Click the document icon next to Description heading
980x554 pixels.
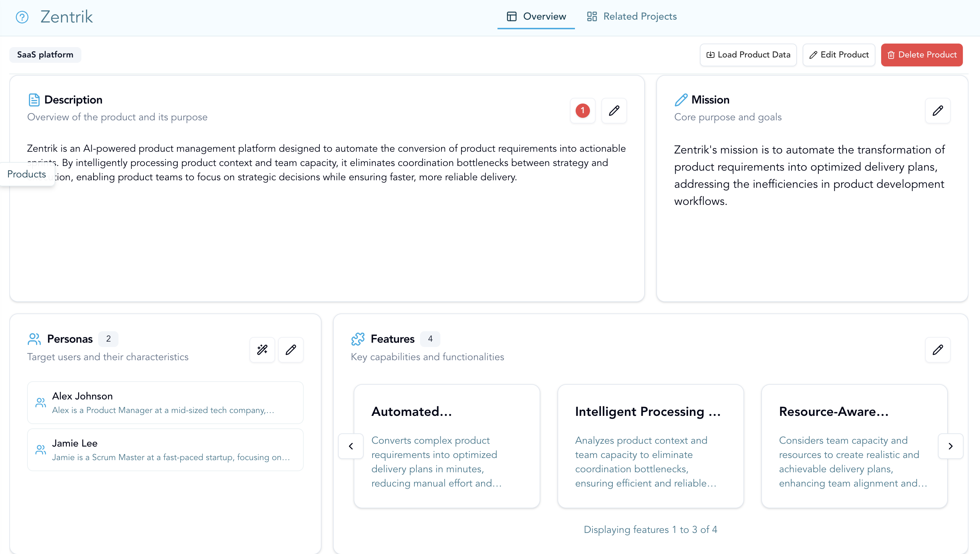coord(34,99)
